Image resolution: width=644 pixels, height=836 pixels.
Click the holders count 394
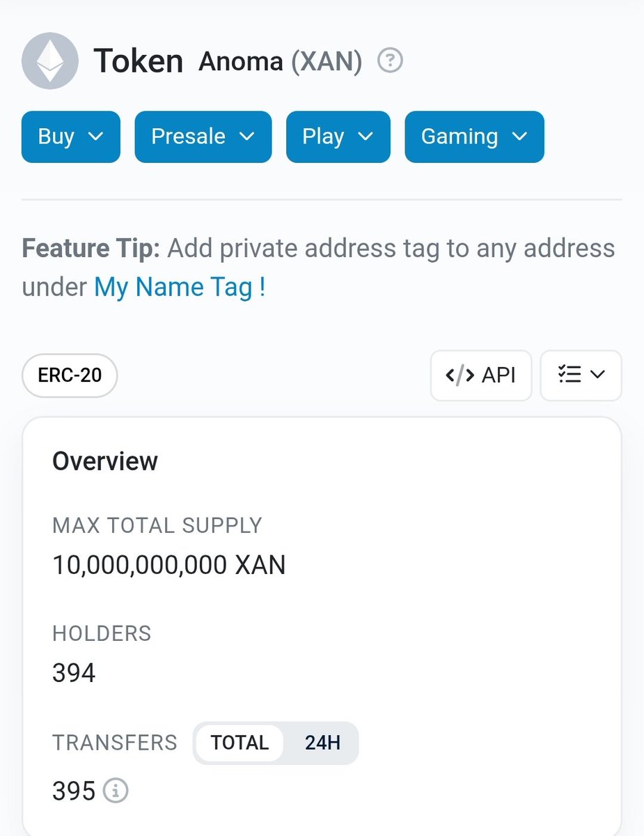coord(74,674)
